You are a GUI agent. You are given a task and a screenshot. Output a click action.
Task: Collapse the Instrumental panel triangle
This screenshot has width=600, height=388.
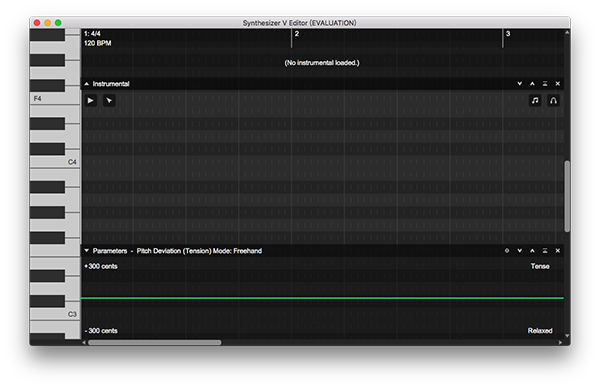86,84
